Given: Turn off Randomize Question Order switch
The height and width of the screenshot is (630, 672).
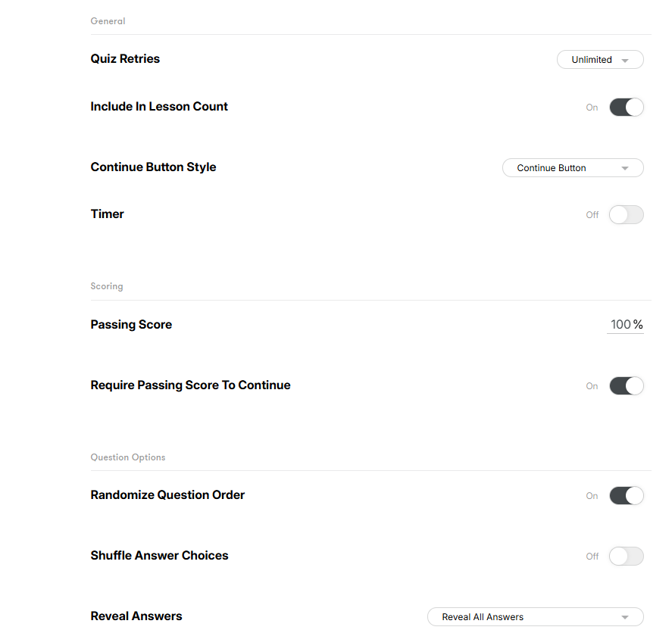Looking at the screenshot, I should pyautogui.click(x=627, y=495).
